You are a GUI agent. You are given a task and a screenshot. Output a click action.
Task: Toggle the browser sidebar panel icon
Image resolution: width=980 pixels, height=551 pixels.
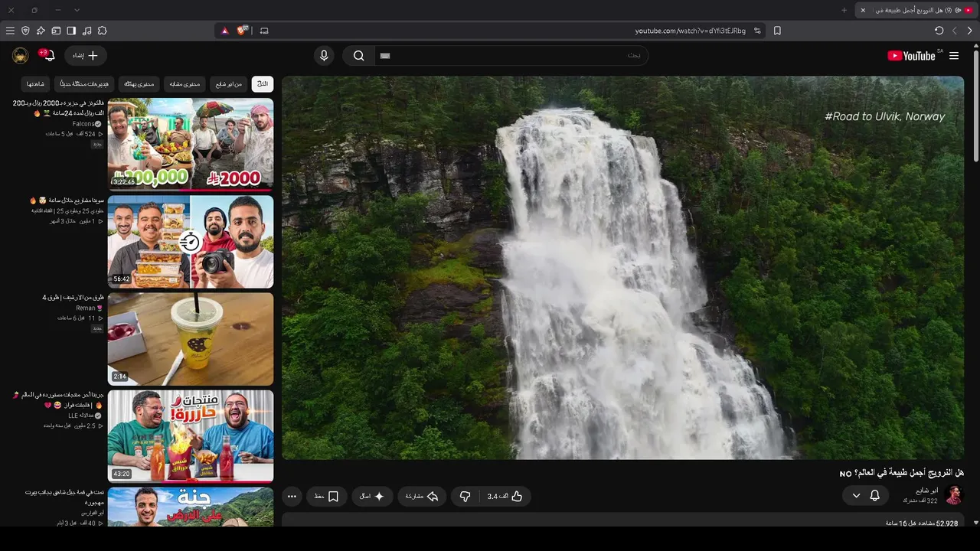(71, 31)
